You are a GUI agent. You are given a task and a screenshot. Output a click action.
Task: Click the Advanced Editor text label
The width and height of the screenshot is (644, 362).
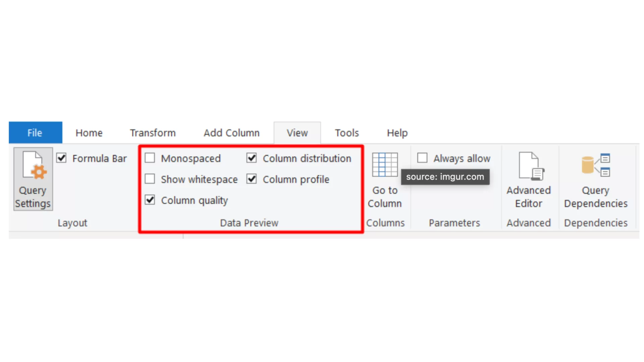(529, 197)
